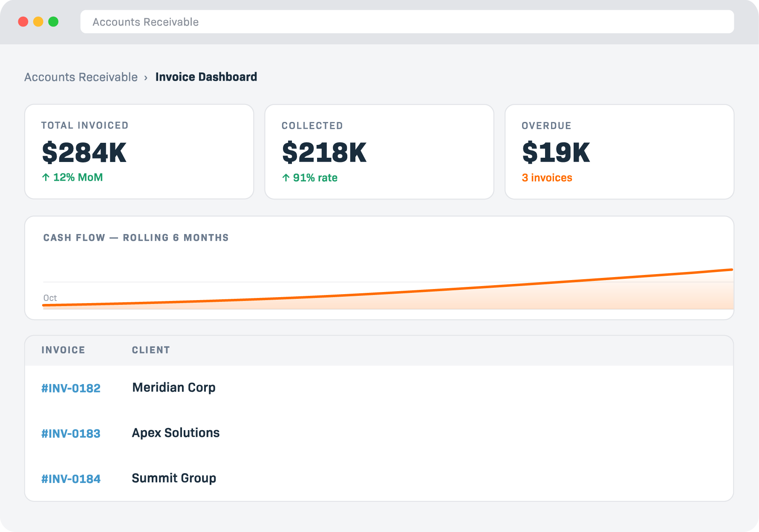Open the Overdue $19K card
Image resolution: width=759 pixels, height=532 pixels.
(619, 152)
